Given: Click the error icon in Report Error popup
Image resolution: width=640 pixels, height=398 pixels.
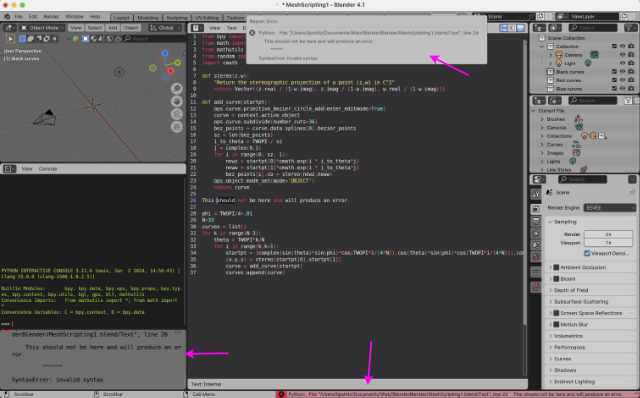Looking at the screenshot, I should point(252,33).
